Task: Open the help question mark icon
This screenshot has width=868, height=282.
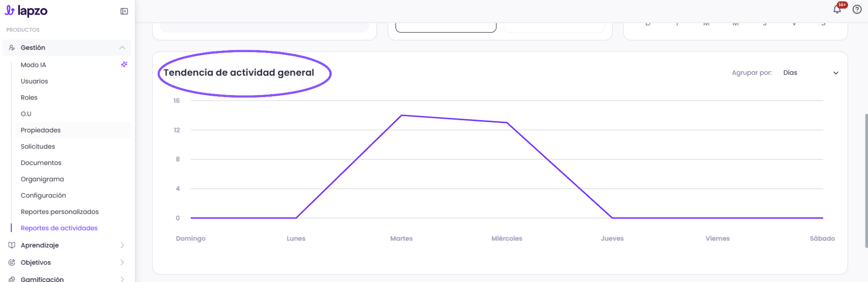Action: tap(857, 9)
